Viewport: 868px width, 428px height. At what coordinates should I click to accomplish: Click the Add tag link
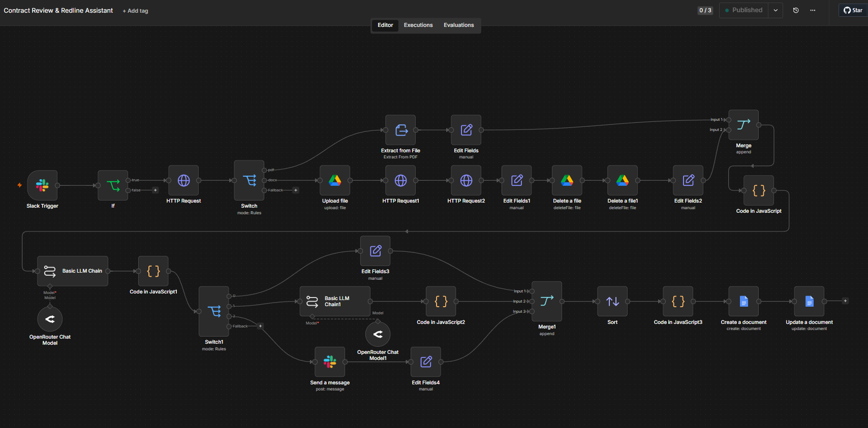tap(135, 11)
